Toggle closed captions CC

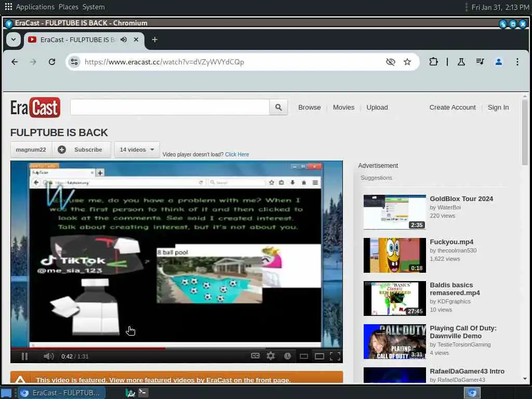coord(255,355)
